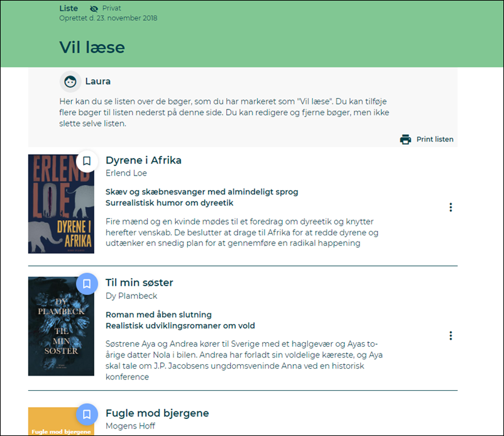Toggle bookmark on Fugle mod bjergene
The height and width of the screenshot is (436, 504).
(87, 414)
